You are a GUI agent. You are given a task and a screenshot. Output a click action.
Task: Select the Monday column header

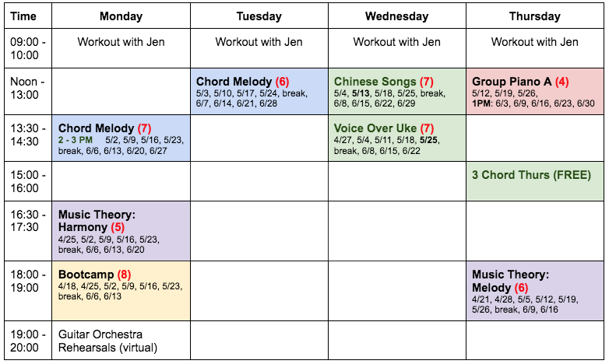tap(121, 16)
